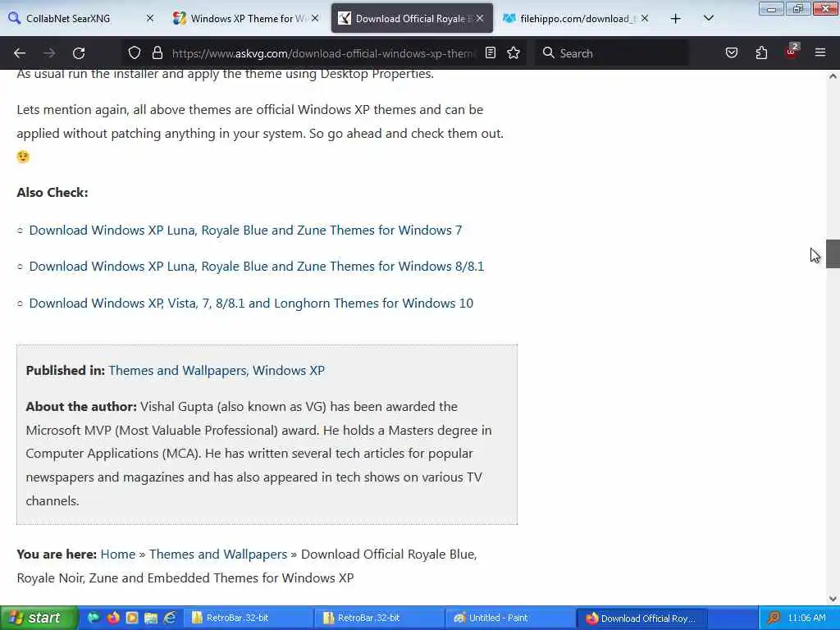Open file explorer quick launch icon
This screenshot has height=630, width=840.
pyautogui.click(x=151, y=618)
